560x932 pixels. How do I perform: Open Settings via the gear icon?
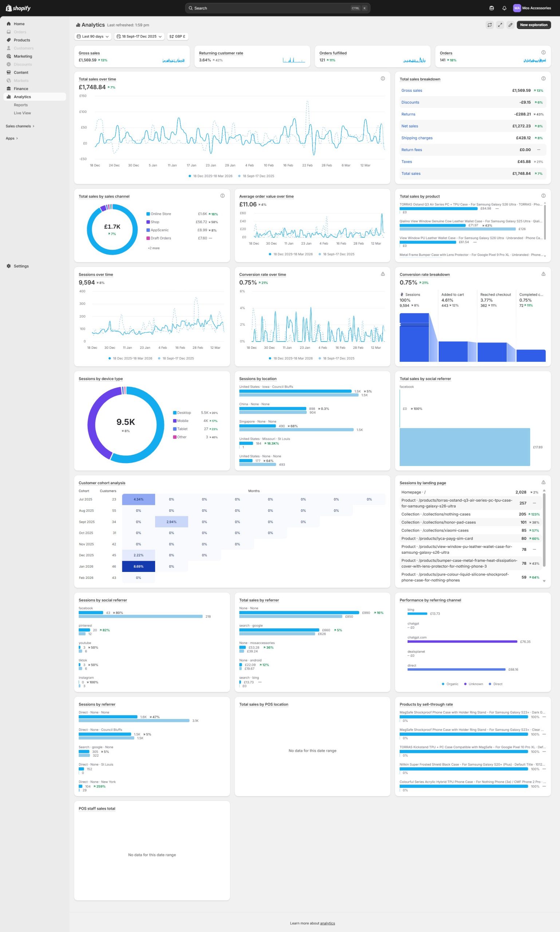9,266
